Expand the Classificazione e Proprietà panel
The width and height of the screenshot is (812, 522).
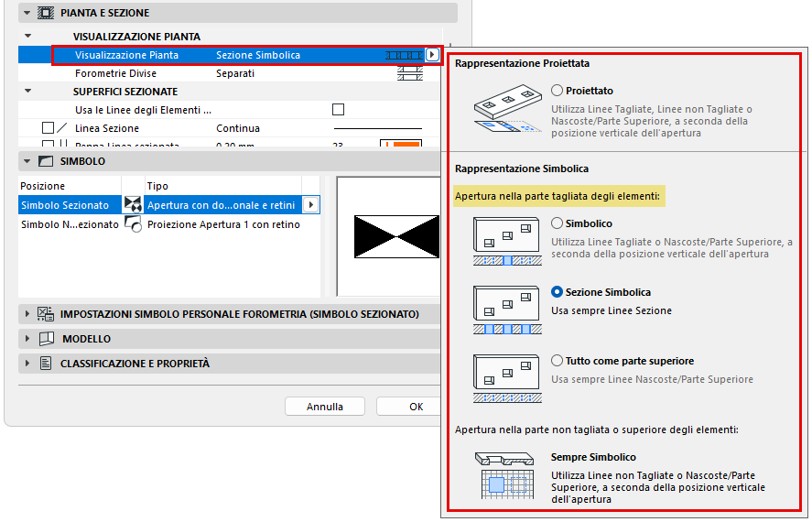click(x=27, y=364)
